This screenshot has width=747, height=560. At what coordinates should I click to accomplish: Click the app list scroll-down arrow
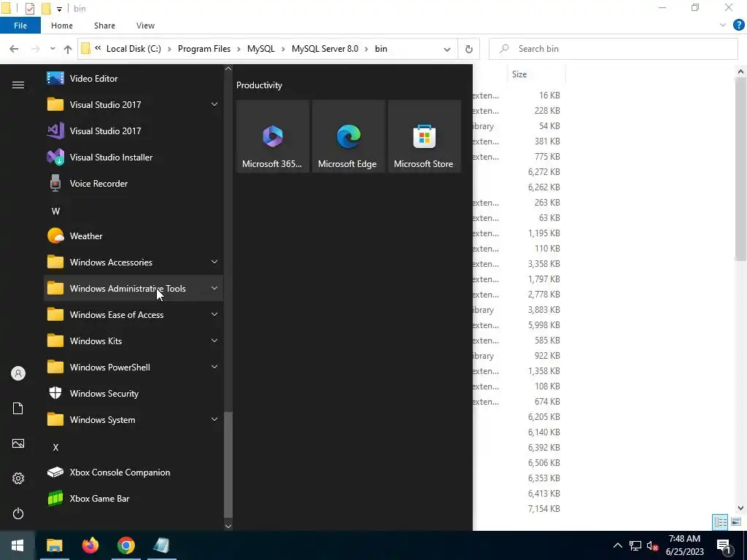228,526
